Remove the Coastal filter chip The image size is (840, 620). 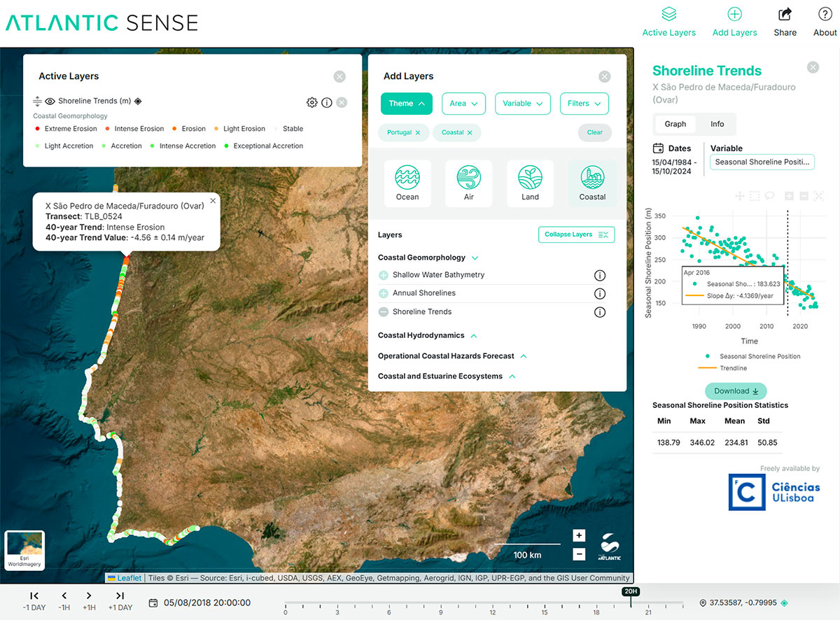pos(470,132)
